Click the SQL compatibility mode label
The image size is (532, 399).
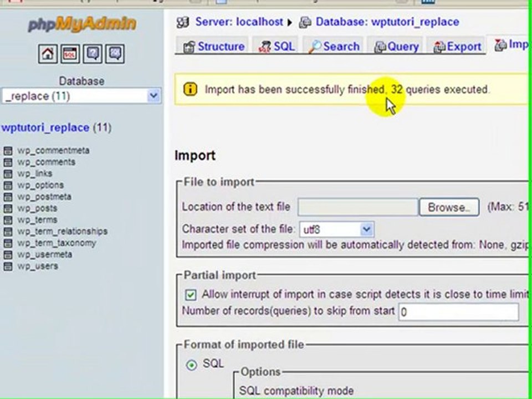[x=296, y=391]
